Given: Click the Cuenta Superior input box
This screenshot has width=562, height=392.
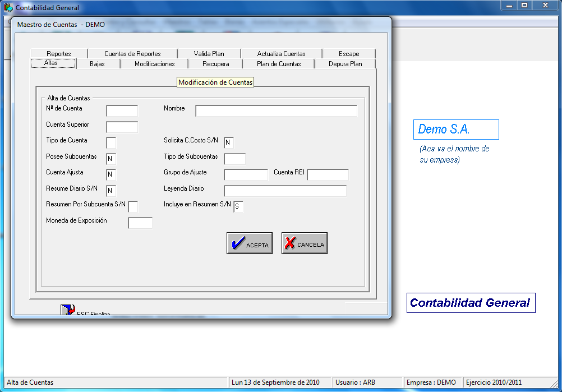Looking at the screenshot, I should point(122,127).
